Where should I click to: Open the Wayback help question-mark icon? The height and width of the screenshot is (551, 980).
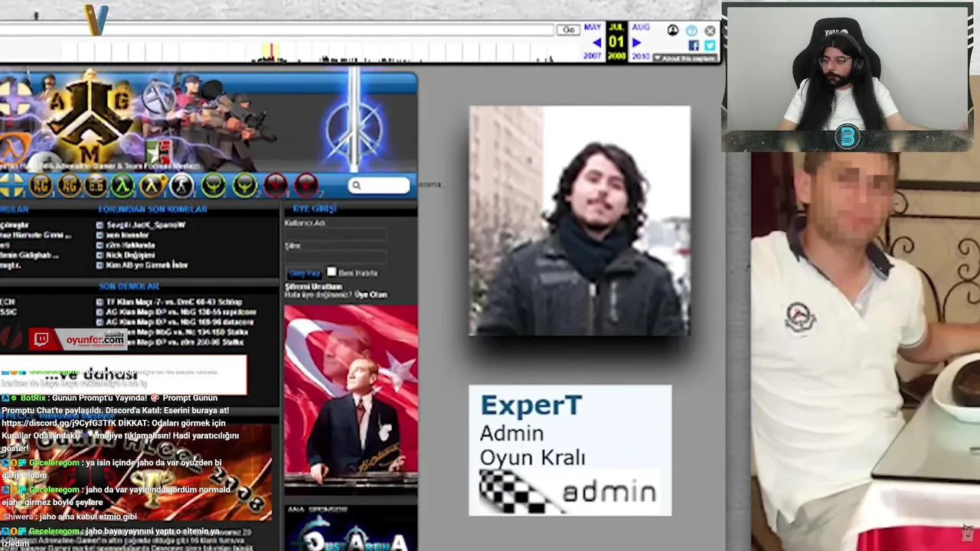tap(691, 31)
